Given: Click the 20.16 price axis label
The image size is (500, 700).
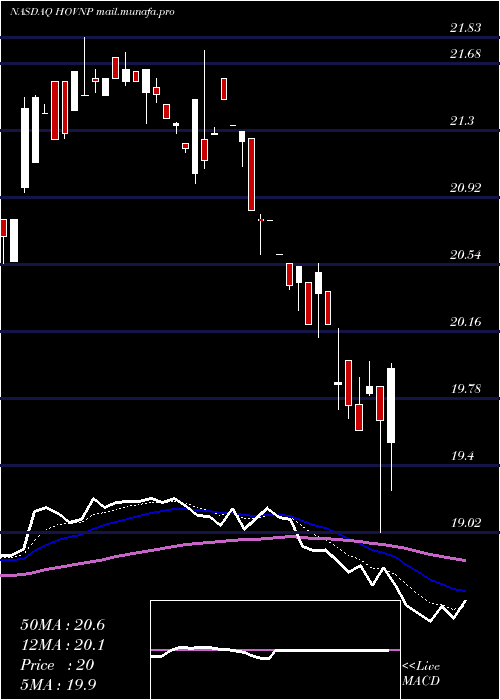Looking at the screenshot, I should point(466,322).
